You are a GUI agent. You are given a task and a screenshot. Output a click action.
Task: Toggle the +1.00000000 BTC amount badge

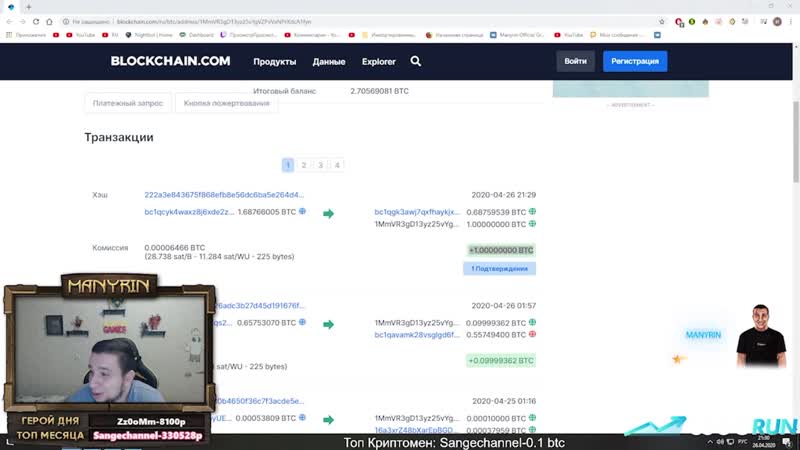click(x=500, y=250)
